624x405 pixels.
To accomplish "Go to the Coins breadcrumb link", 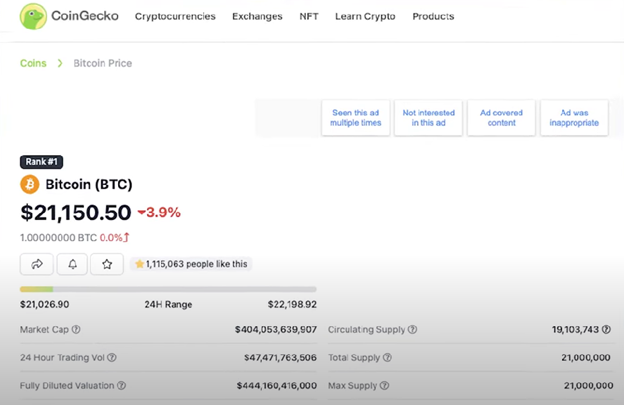I will (33, 63).
